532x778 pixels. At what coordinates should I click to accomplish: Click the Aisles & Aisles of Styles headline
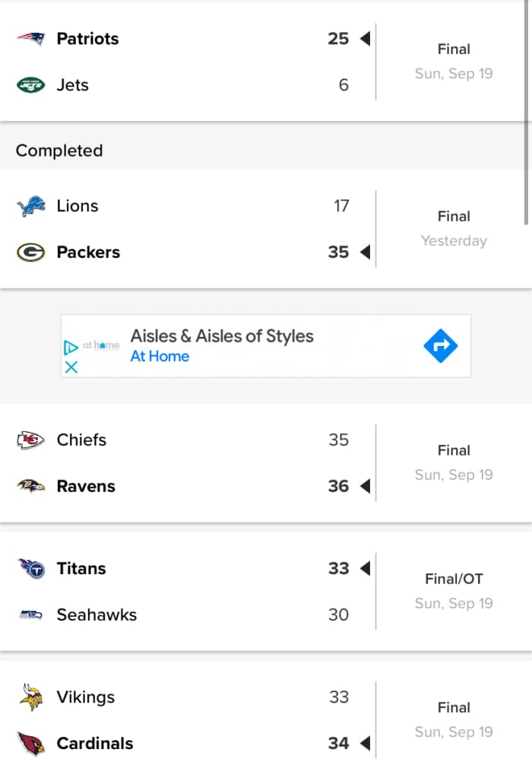point(220,335)
